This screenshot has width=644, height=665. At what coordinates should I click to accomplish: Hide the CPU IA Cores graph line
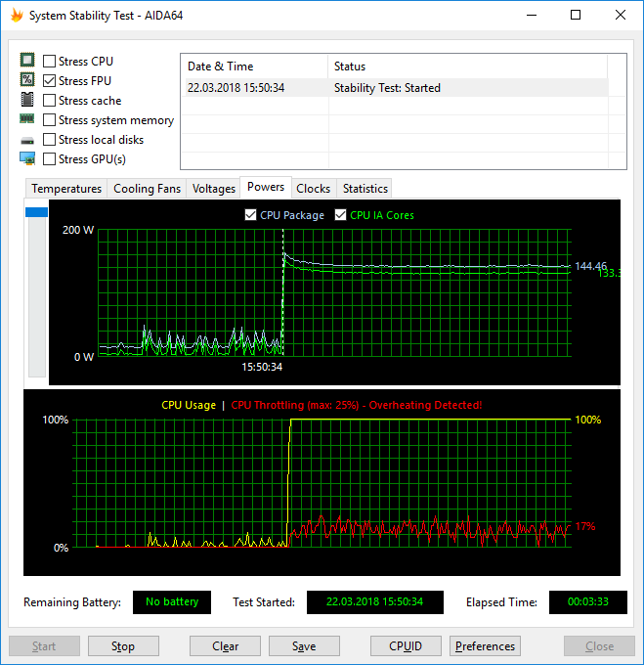coord(340,215)
